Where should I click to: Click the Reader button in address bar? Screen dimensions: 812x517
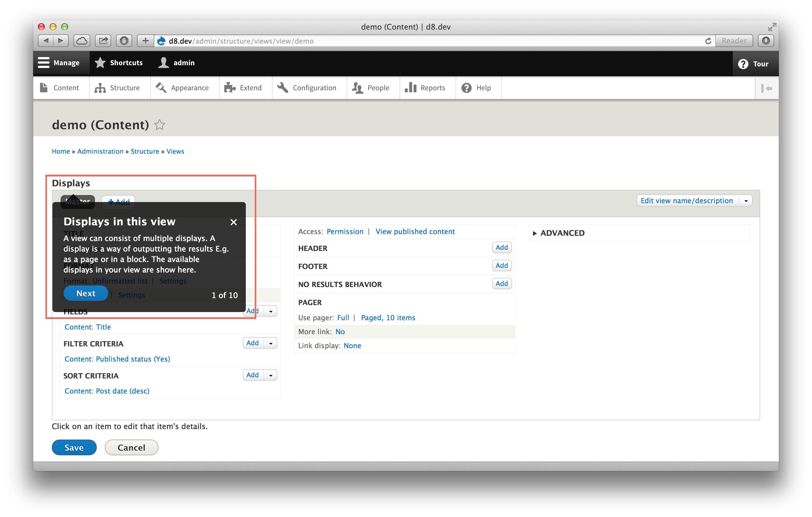(734, 41)
